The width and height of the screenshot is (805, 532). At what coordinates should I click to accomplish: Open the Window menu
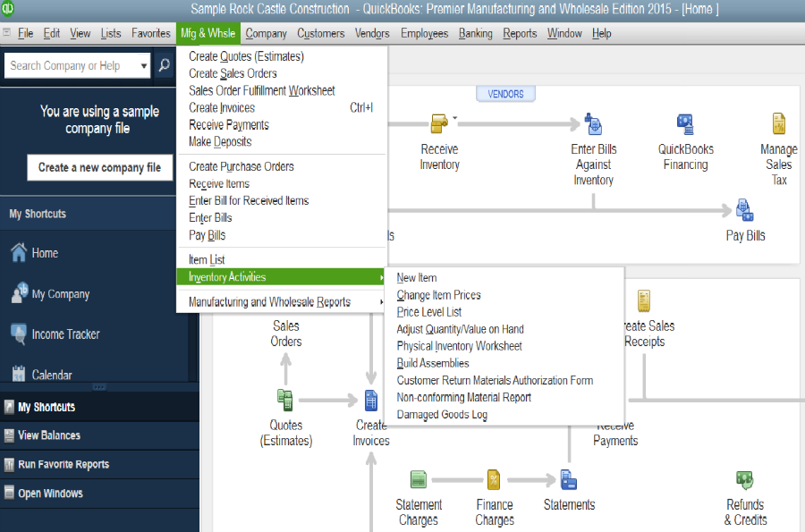564,33
